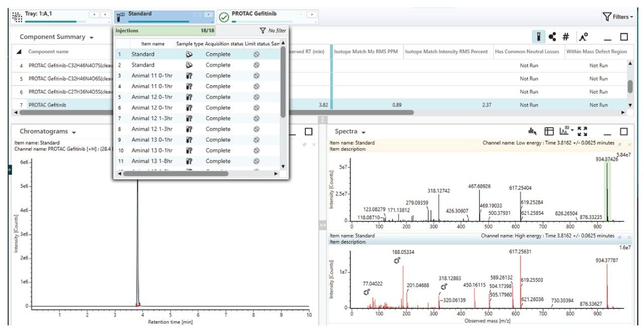Toggle the connected-nodes view in Component Summary
This screenshot has height=334, width=644.
click(x=552, y=37)
